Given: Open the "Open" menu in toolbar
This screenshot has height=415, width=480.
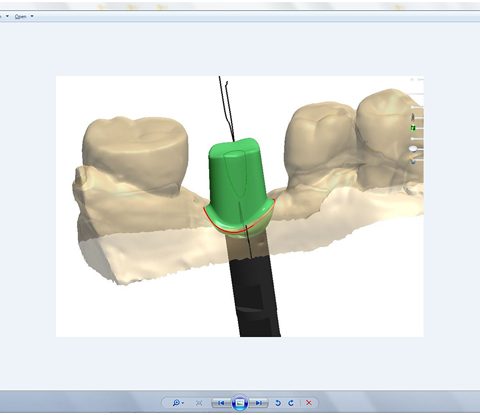Looking at the screenshot, I should tap(21, 16).
